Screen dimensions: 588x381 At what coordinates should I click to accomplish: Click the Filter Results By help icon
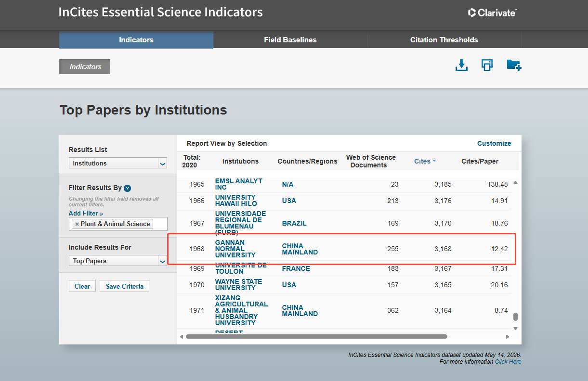coord(127,188)
